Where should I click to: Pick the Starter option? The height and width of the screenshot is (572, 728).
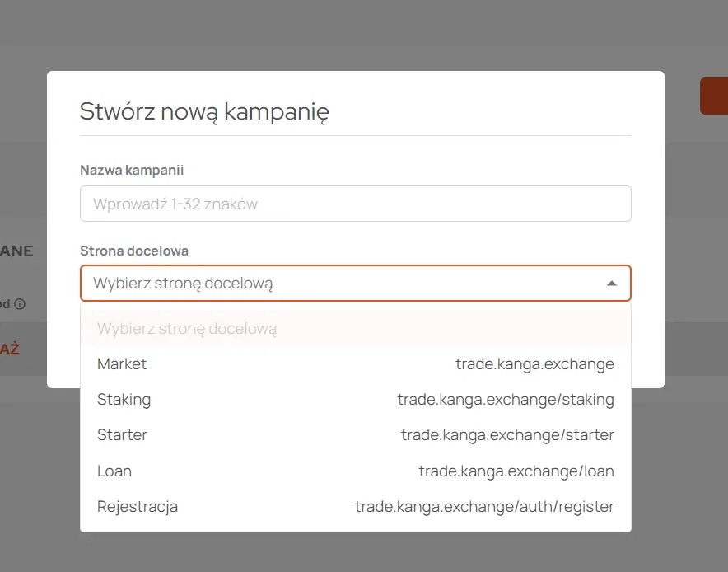coord(355,435)
